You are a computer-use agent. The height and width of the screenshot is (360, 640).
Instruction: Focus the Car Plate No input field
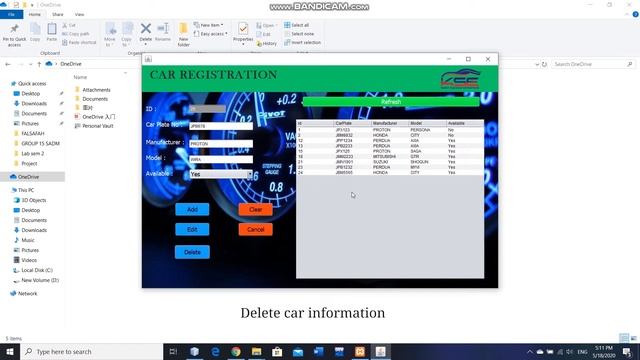click(221, 126)
